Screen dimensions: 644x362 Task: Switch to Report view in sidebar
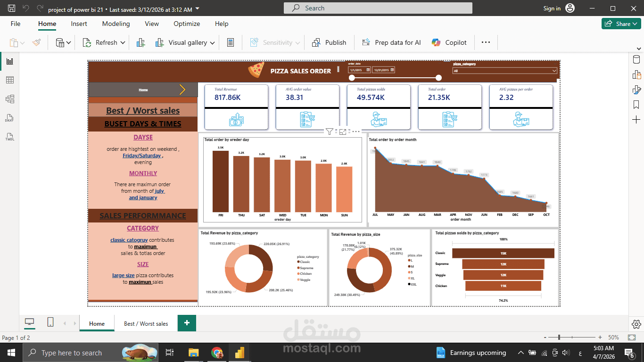tap(10, 61)
